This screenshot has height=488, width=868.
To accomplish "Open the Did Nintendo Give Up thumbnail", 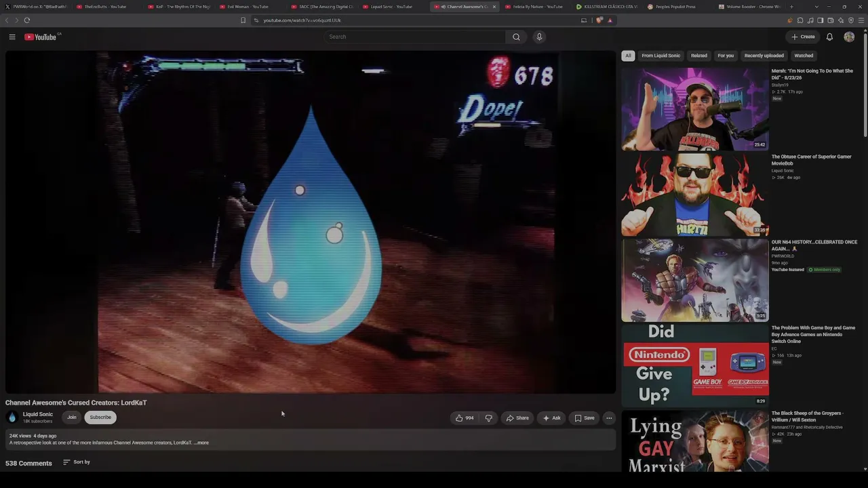I will 695,365.
